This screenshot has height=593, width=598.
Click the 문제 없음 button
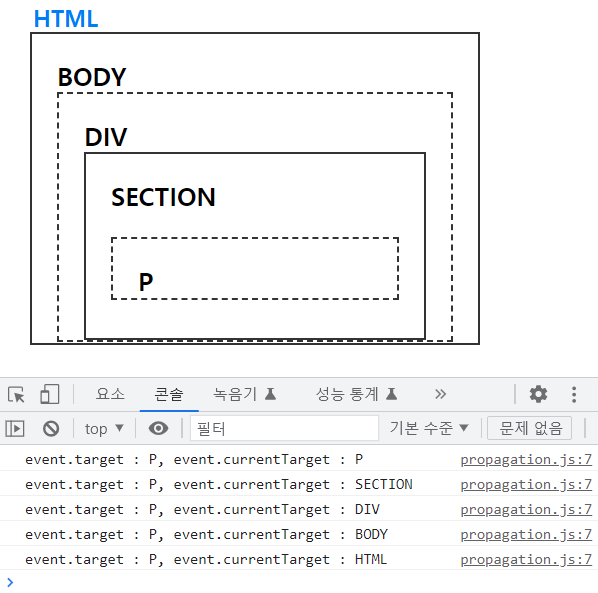coord(529,428)
